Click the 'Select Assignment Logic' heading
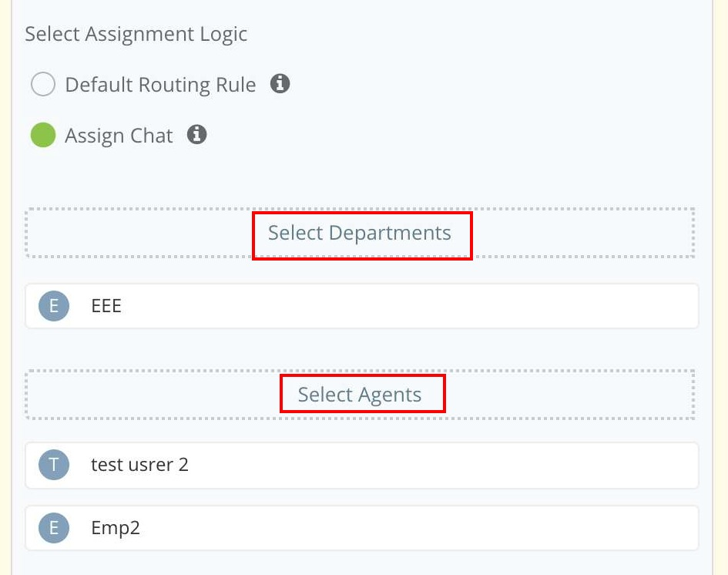The height and width of the screenshot is (575, 728). tap(136, 34)
